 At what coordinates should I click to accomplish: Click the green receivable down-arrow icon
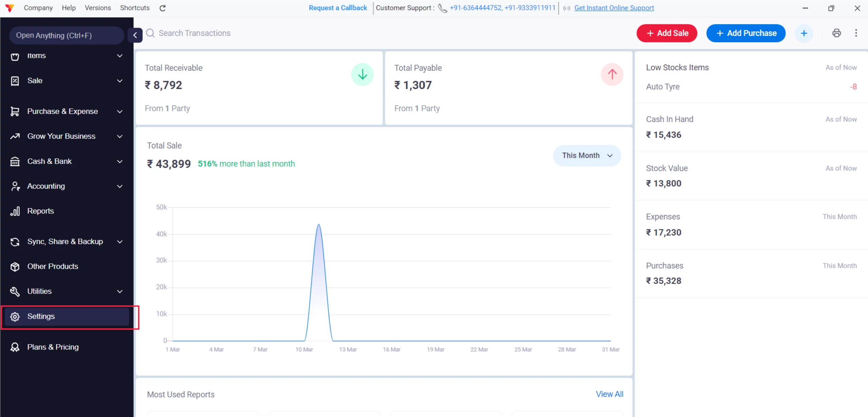point(362,74)
